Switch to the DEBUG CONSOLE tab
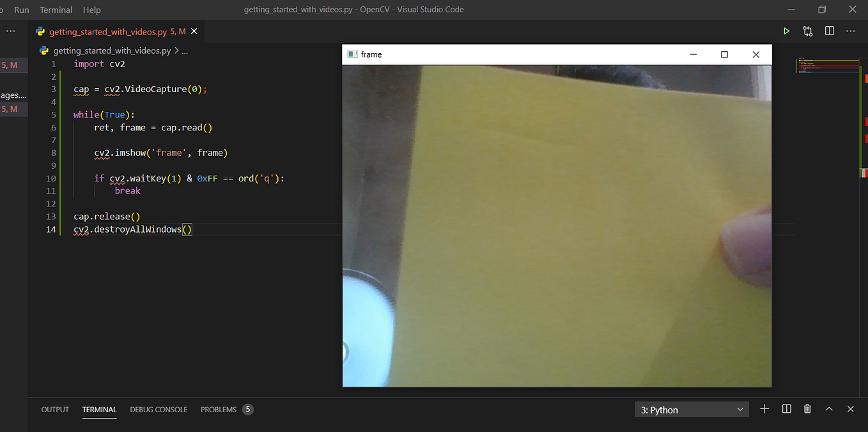 click(x=159, y=410)
